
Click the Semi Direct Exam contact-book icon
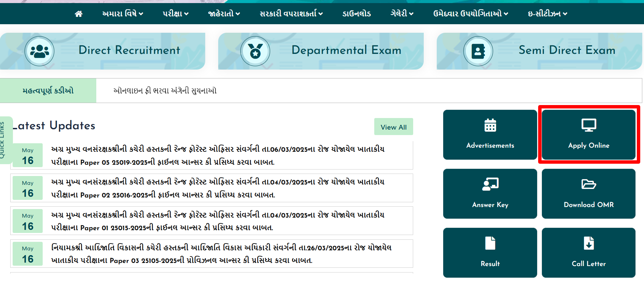click(x=478, y=51)
